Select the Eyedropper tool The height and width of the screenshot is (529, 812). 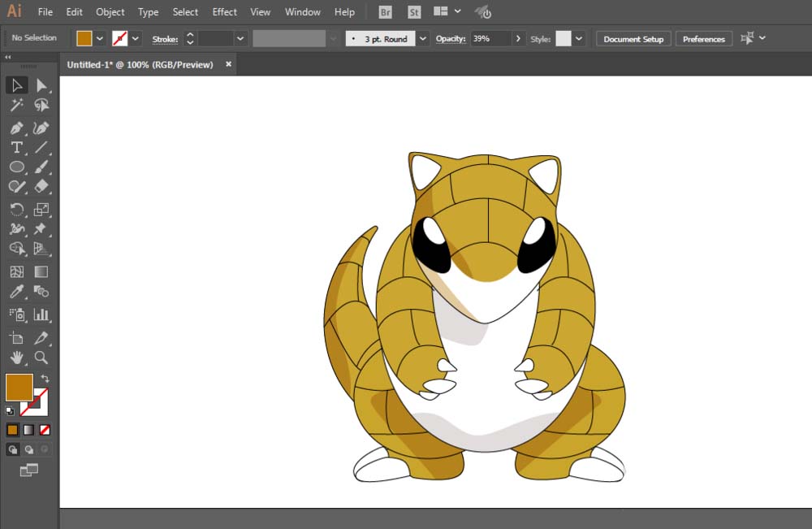click(x=16, y=292)
